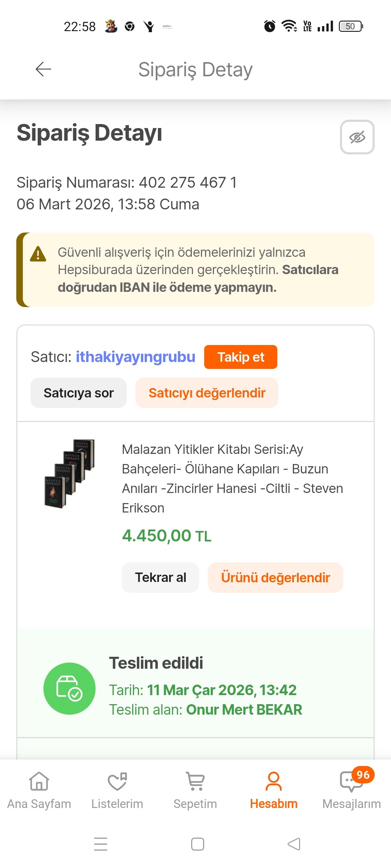Tap Satıcıya sor button
The width and height of the screenshot is (391, 868).
[x=79, y=393]
